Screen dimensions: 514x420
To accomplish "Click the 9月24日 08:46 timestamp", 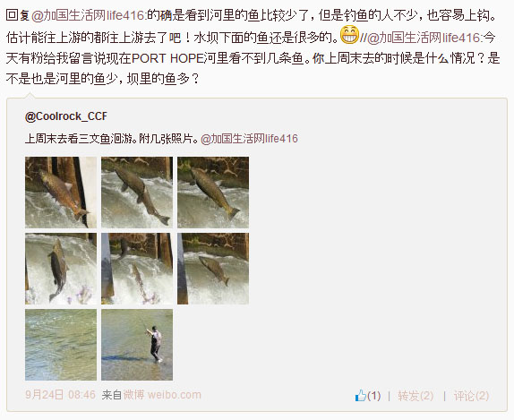I will pos(60,395).
